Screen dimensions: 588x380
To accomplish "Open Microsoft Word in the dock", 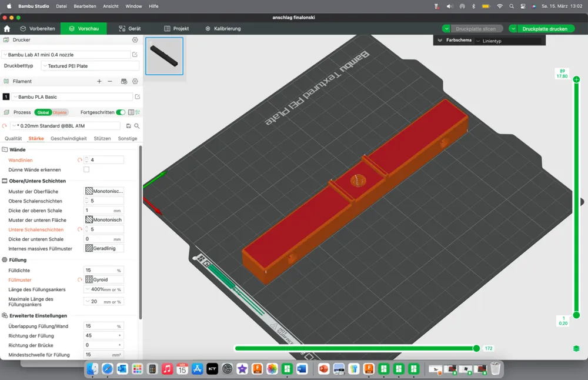I will point(302,369).
